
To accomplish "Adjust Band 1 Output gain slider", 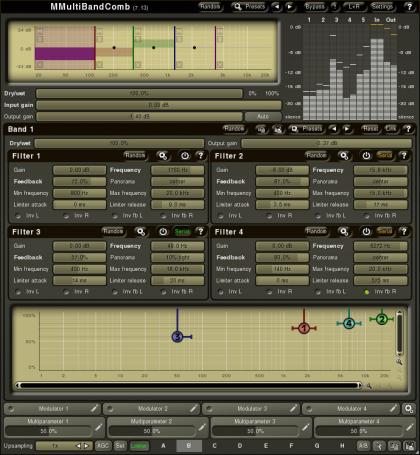I will click(326, 143).
